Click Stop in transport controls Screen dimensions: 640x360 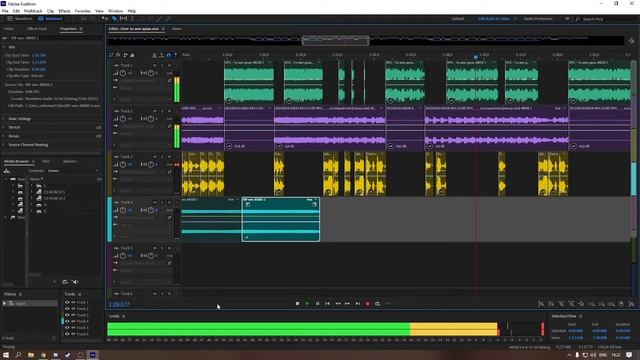coord(297,304)
